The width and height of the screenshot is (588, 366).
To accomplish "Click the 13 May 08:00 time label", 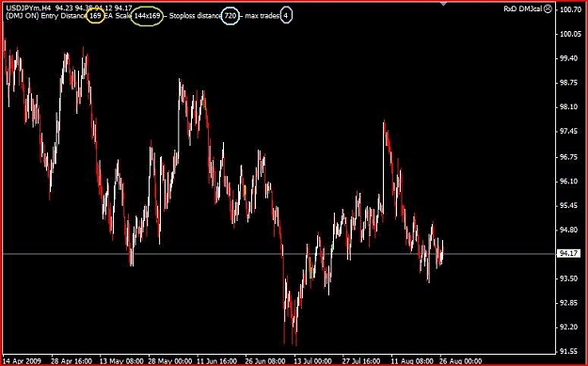I will click(121, 360).
